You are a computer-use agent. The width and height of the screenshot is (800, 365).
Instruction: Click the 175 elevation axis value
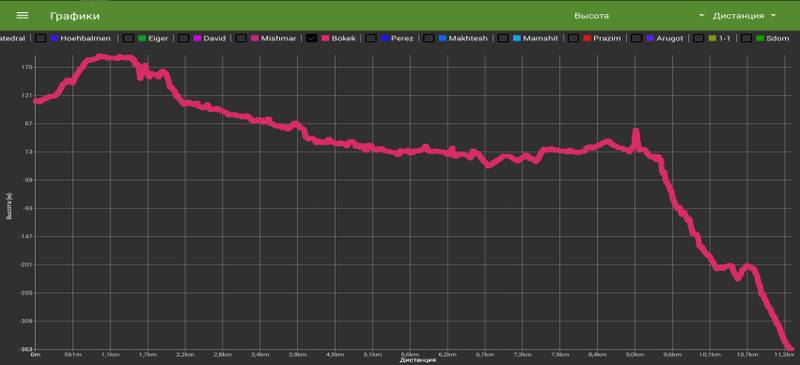27,67
